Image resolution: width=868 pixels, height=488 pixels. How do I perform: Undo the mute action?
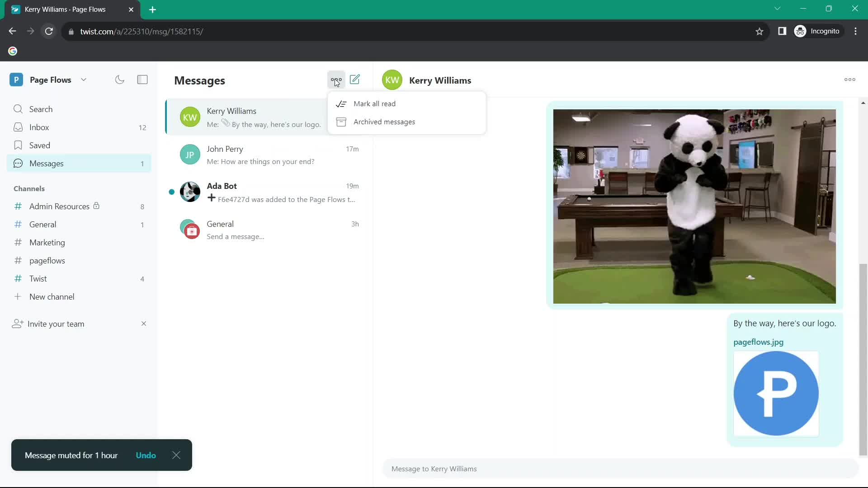coord(146,455)
